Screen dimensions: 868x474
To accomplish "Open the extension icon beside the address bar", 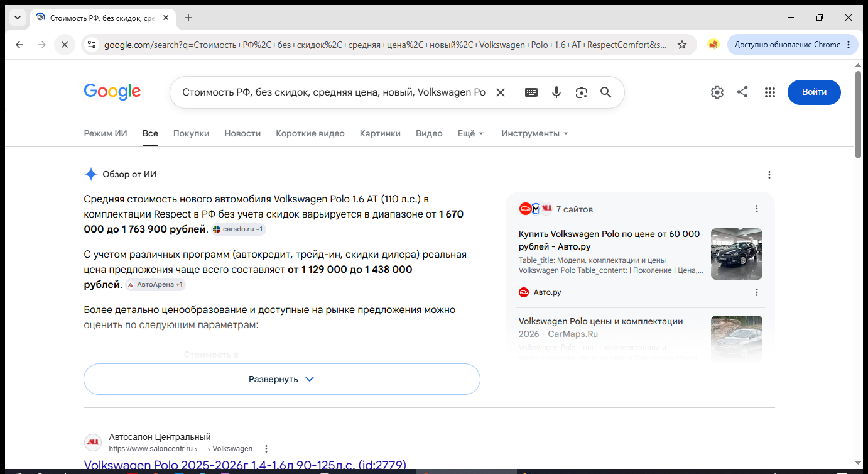I will [713, 45].
